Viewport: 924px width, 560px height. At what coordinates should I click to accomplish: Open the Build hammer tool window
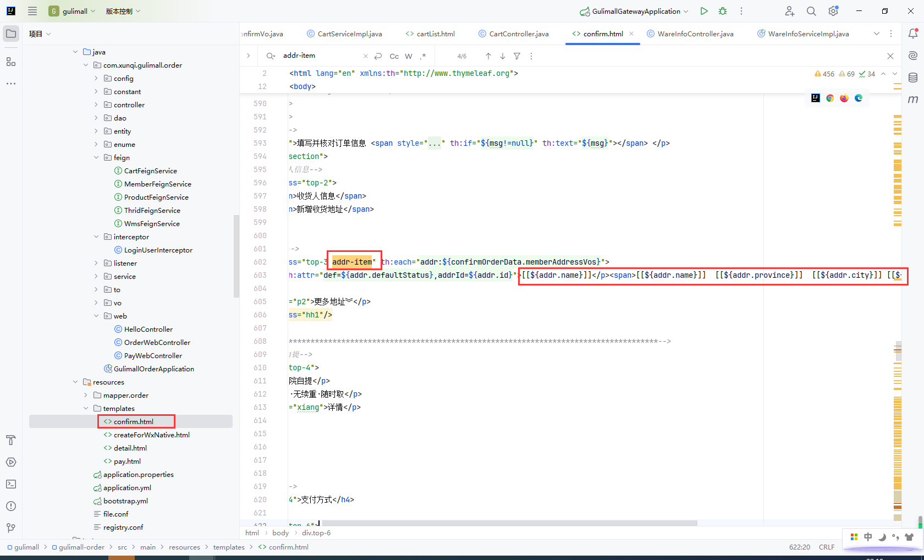[11, 440]
